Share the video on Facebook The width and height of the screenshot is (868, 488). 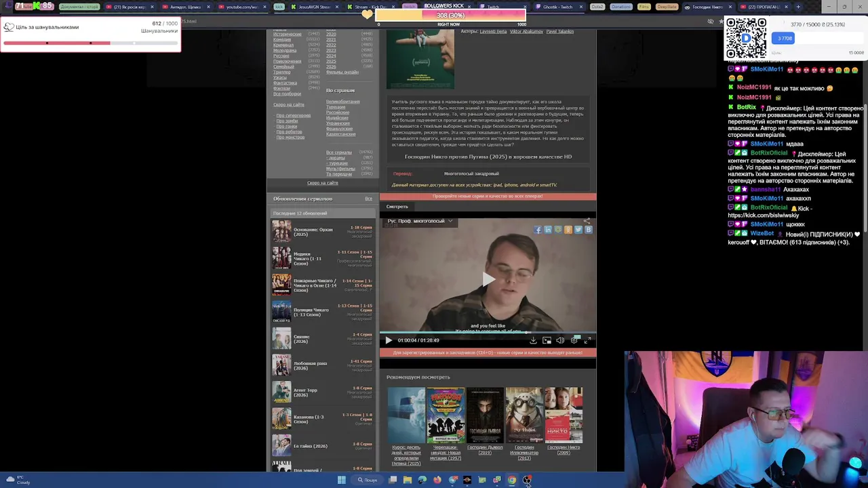click(538, 230)
